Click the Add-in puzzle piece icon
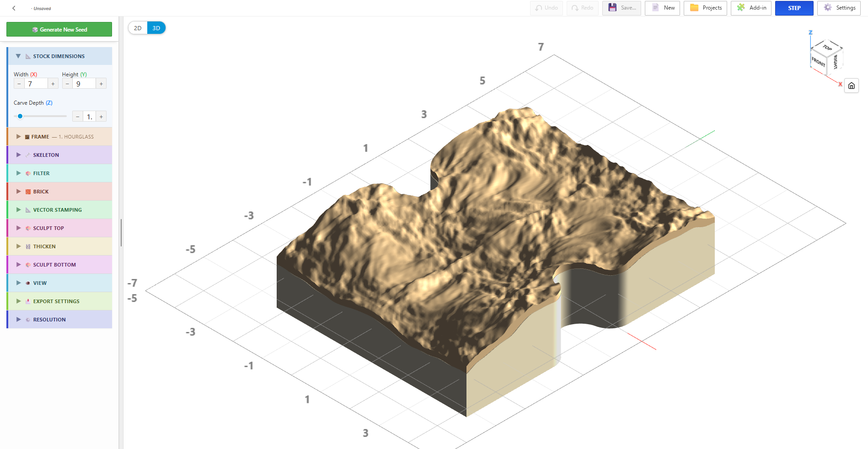868x449 pixels. 741,8
